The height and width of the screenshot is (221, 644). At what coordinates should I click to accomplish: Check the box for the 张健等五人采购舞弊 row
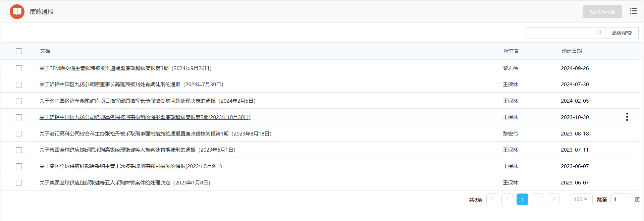click(19, 183)
